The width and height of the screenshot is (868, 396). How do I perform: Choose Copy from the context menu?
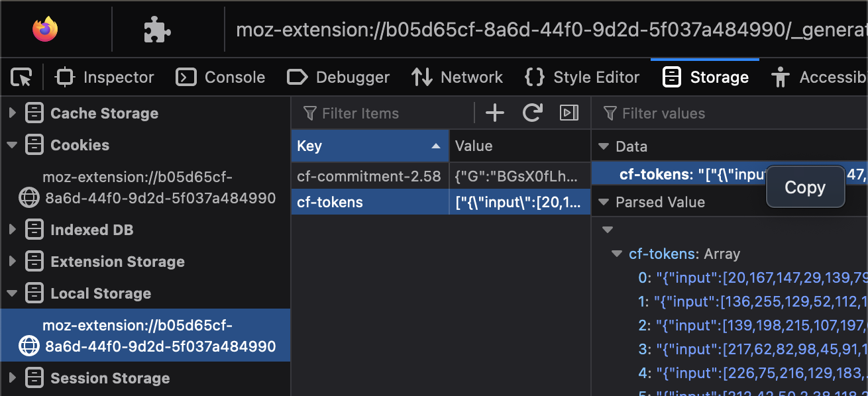tap(805, 187)
